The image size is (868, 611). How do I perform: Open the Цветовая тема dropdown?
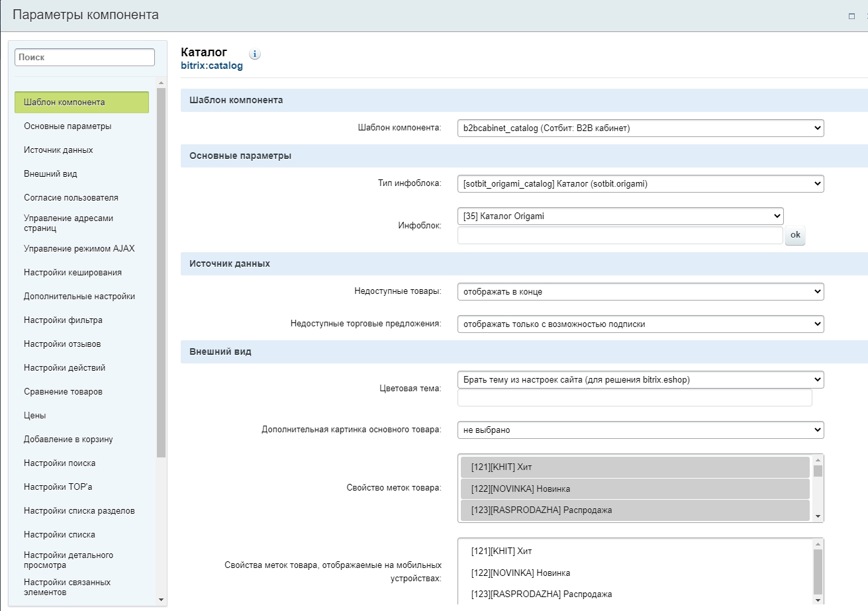coord(640,380)
